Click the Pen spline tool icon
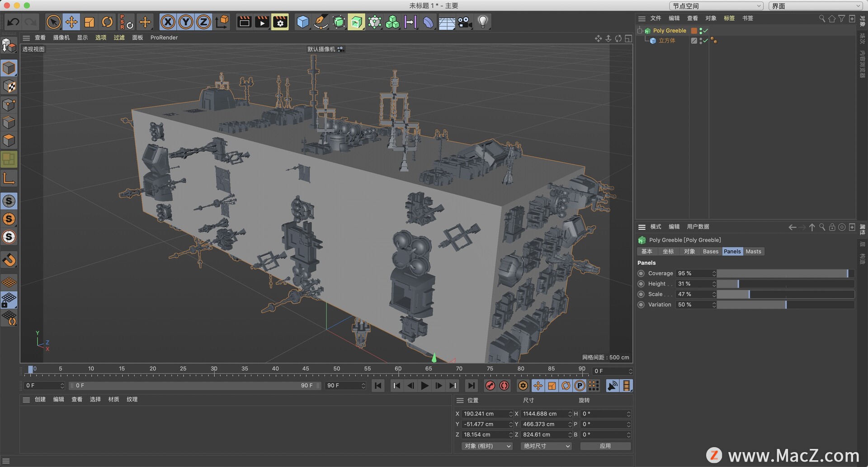The height and width of the screenshot is (467, 868). click(x=321, y=22)
